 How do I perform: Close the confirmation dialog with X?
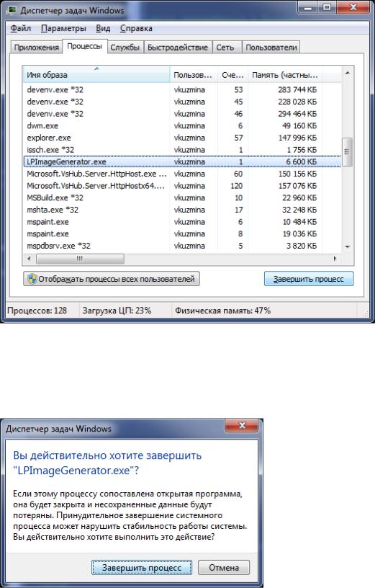coord(242,425)
